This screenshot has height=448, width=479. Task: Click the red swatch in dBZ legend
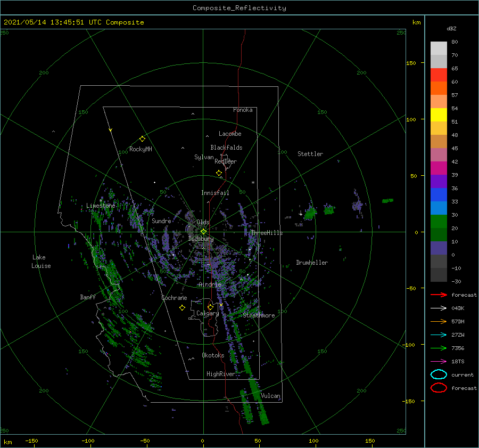pos(439,75)
